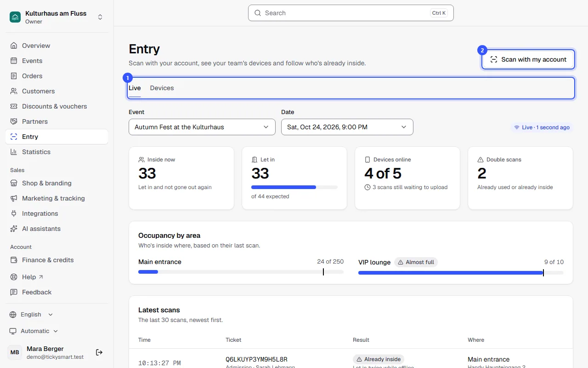This screenshot has height=368, width=588.
Task: Click the Let in progress bar
Action: [x=294, y=187]
